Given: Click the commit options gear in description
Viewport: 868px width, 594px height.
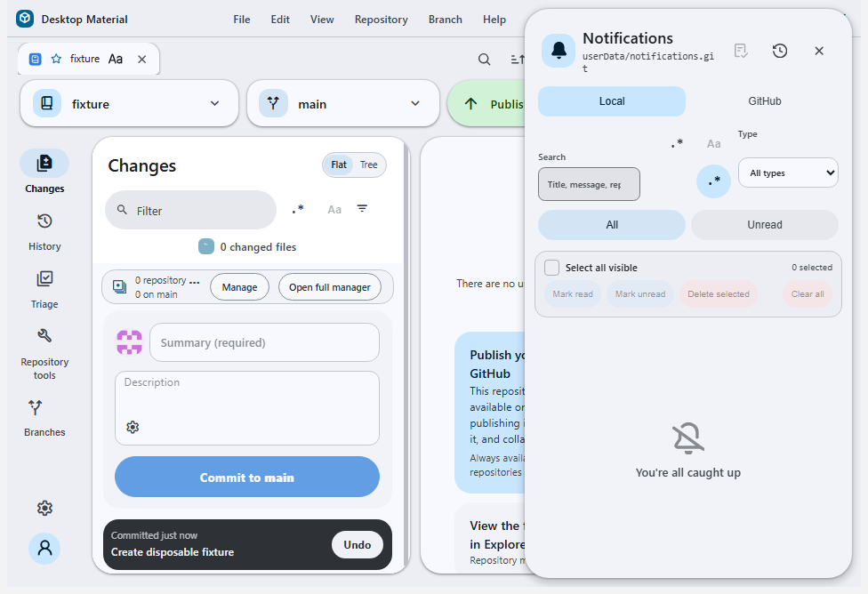Looking at the screenshot, I should pyautogui.click(x=133, y=427).
